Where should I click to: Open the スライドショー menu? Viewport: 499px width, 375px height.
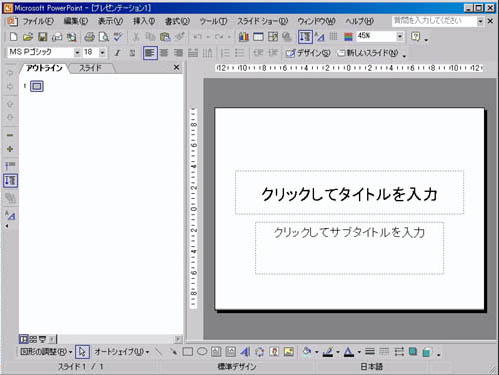click(263, 21)
